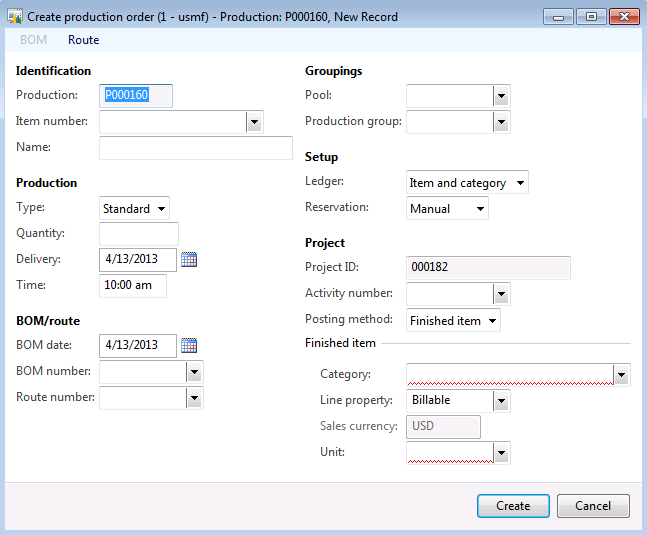Open the production Type dropdown
This screenshot has width=647, height=535.
(161, 209)
